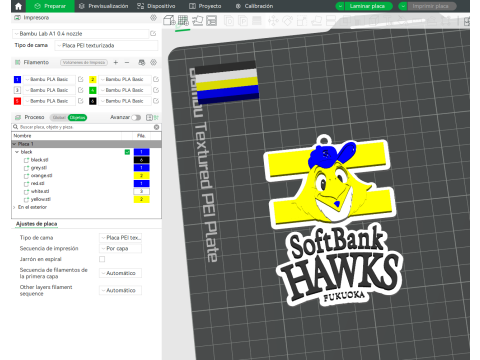480x360 pixels.
Task: Click the Imprimir placa button
Action: click(431, 6)
